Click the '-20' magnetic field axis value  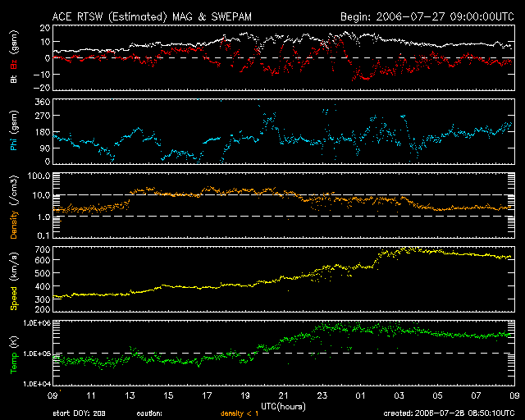pyautogui.click(x=42, y=88)
